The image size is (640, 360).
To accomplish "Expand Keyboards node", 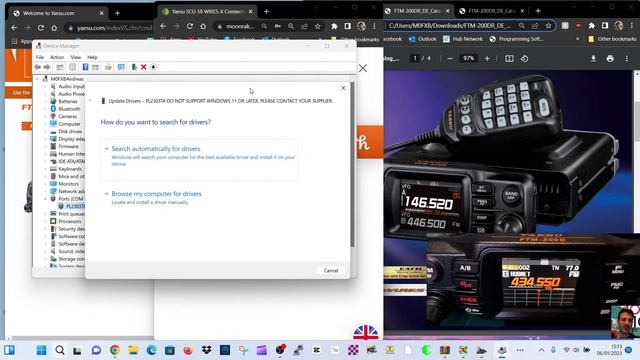I will 46,169.
